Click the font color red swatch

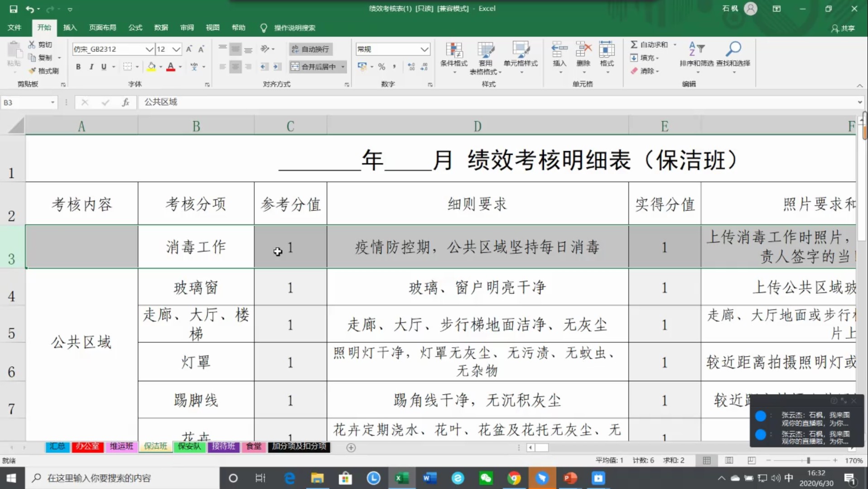pos(171,67)
